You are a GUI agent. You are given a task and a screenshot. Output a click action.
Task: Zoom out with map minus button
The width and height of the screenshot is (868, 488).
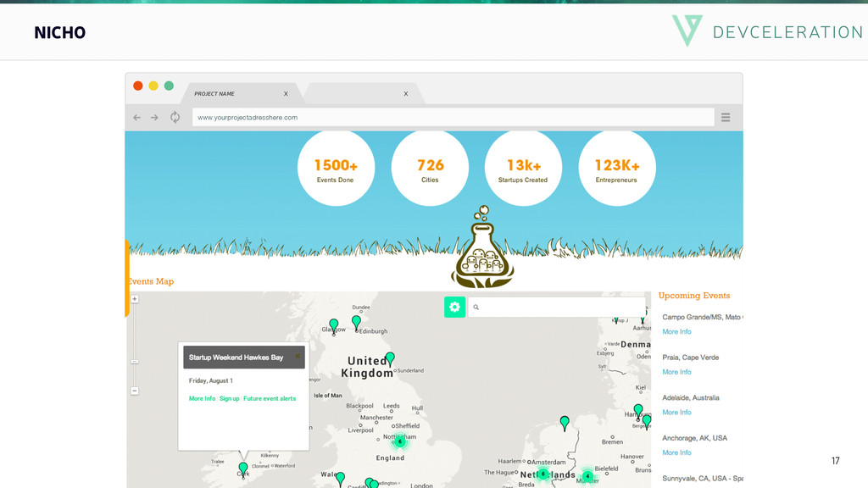click(x=135, y=391)
